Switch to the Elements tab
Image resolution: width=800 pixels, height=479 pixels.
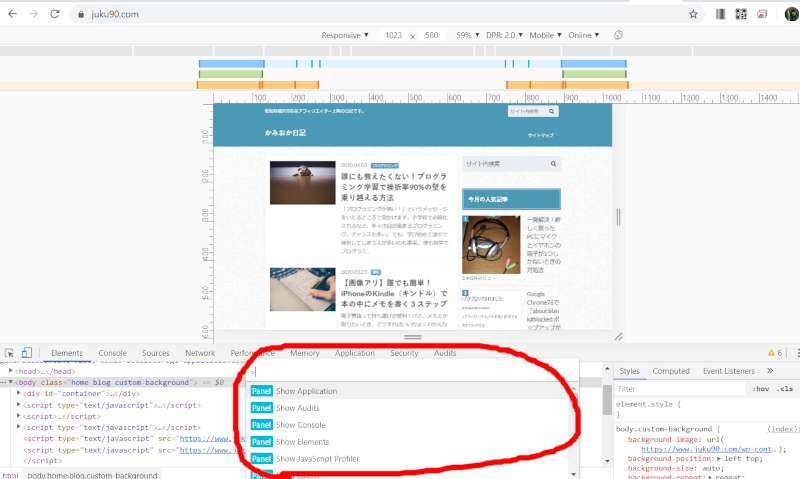click(67, 353)
